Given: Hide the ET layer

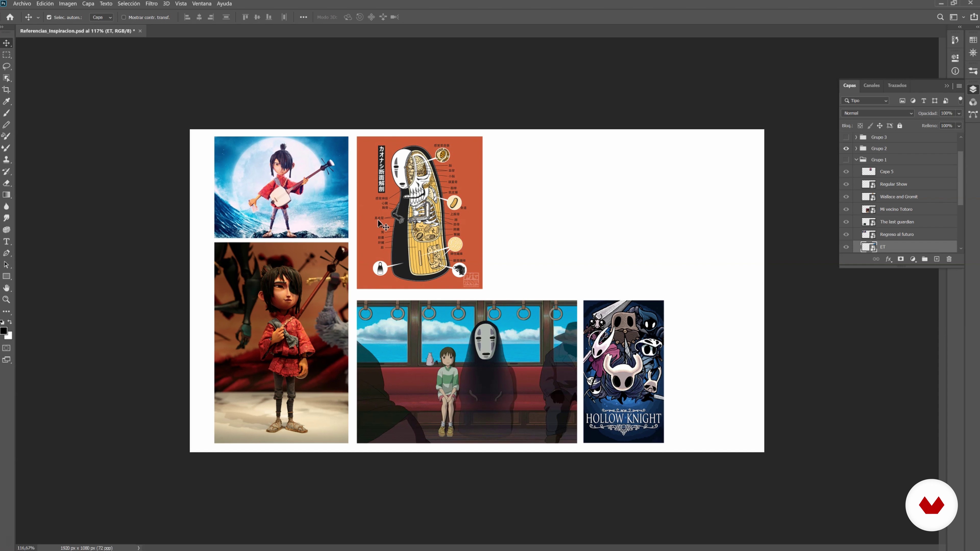Looking at the screenshot, I should pos(846,247).
